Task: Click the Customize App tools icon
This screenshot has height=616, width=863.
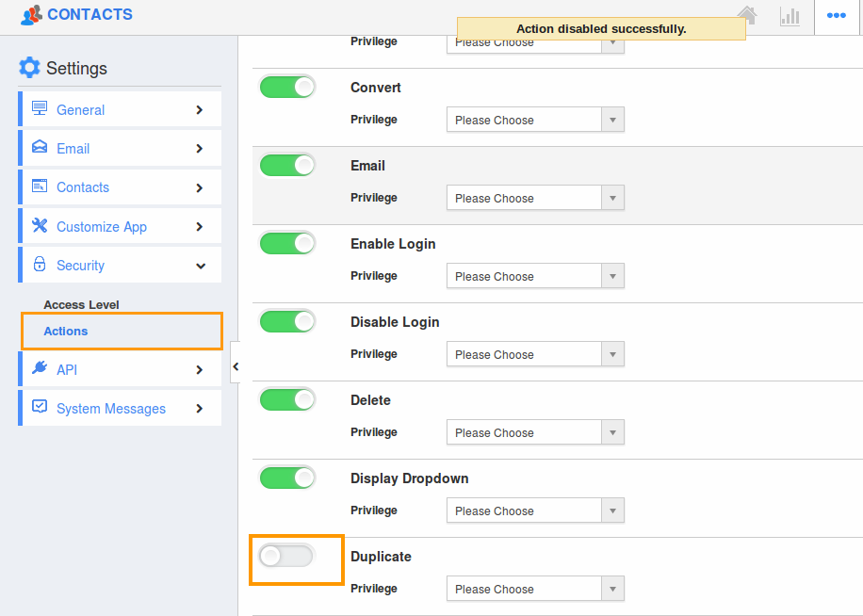Action: coord(40,226)
